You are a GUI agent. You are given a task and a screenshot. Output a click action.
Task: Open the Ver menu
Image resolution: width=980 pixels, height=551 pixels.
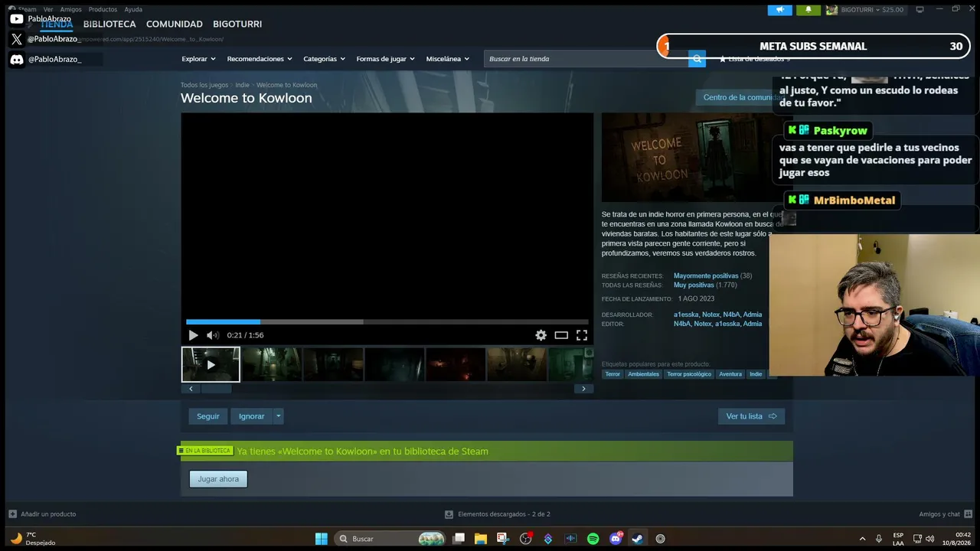(x=48, y=9)
